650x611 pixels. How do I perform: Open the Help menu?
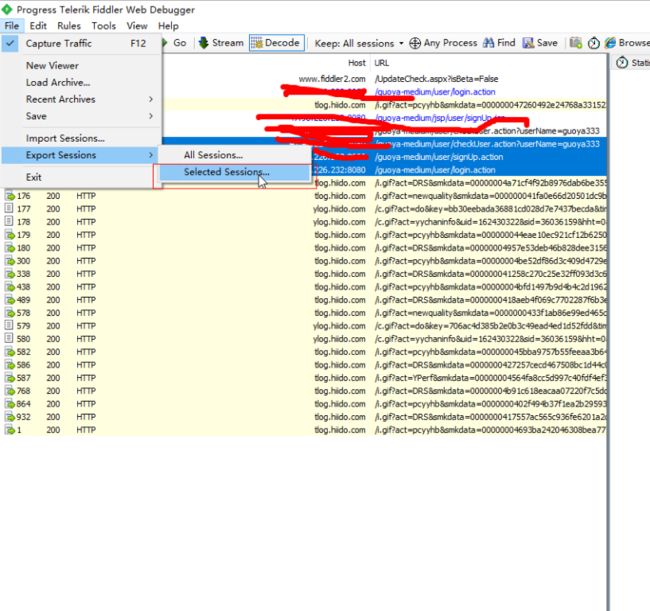point(168,26)
